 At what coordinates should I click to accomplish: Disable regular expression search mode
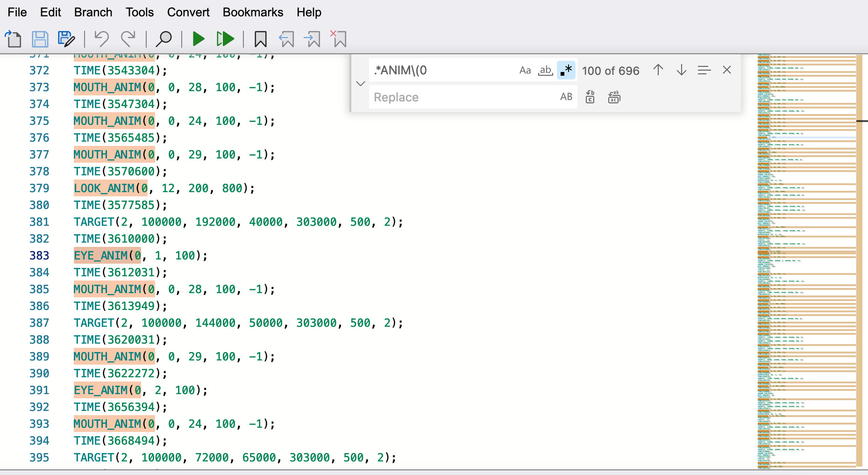566,70
